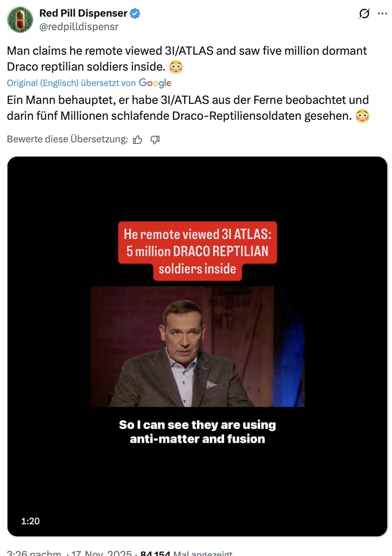Click the flushed emoji in the German translation
The height and width of the screenshot is (556, 392).
[362, 116]
